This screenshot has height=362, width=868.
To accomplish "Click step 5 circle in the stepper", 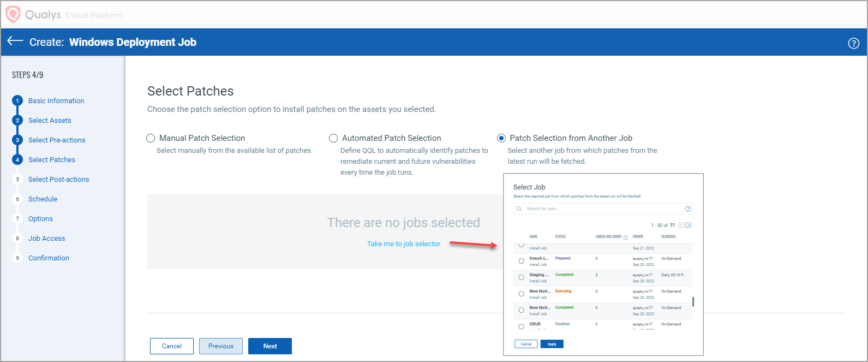I will point(17,179).
